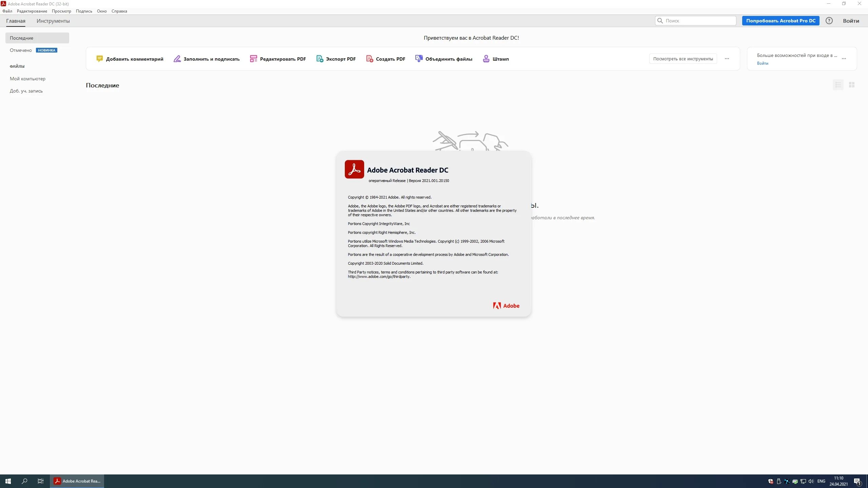The image size is (868, 488).
Task: Open the Файл menu
Action: [x=7, y=11]
